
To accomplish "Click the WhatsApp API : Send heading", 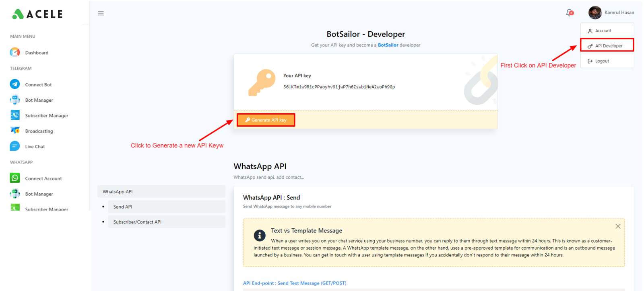I will coord(271,198).
